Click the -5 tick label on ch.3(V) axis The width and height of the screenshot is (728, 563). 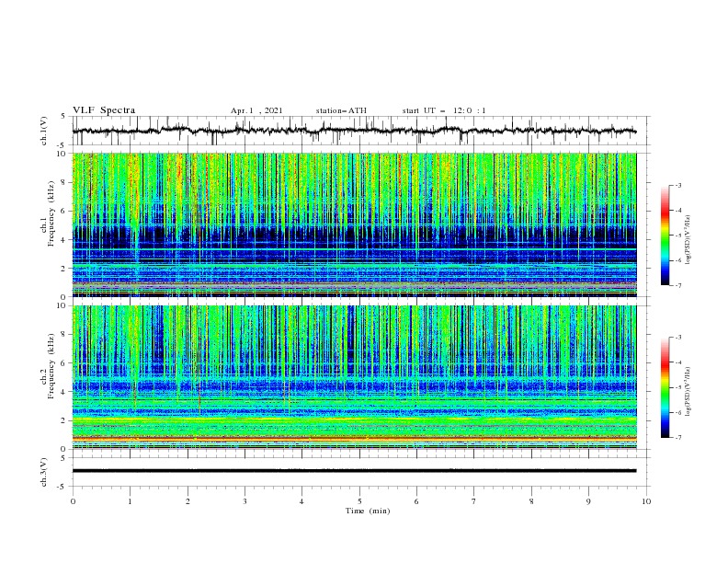point(62,487)
